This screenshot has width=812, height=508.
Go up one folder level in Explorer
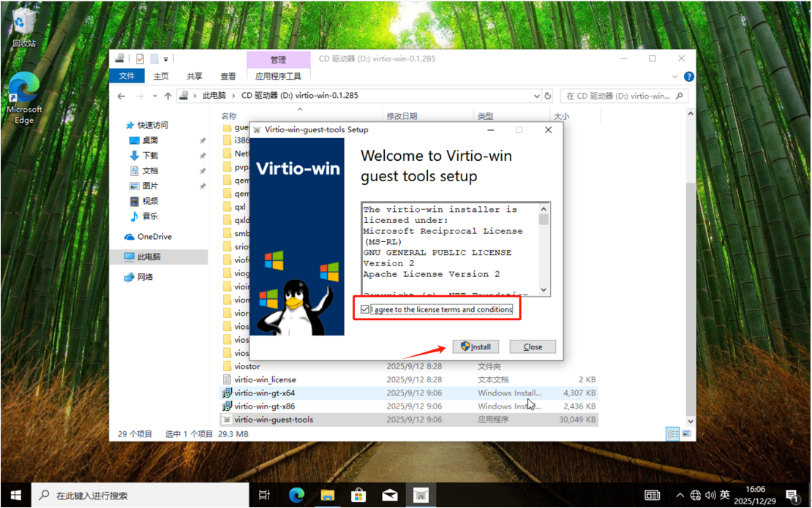(168, 96)
